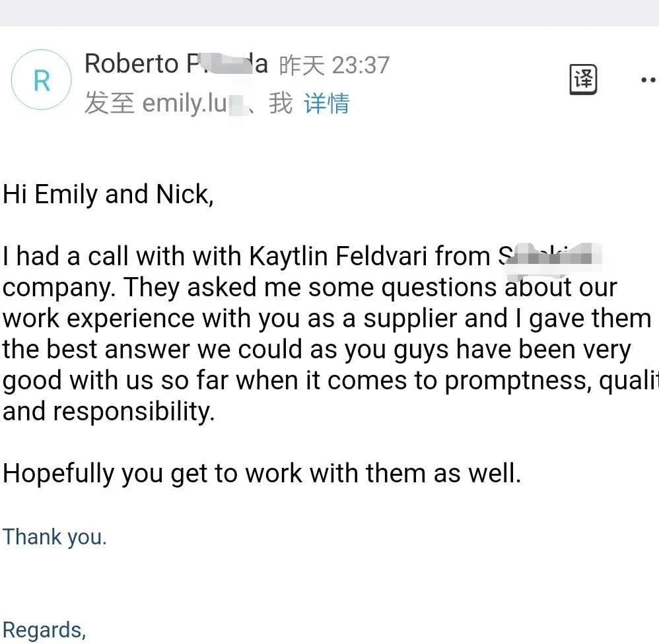Click the greeting 'Hi Emily and Nick,'
Screen dimensions: 659x644
108,195
